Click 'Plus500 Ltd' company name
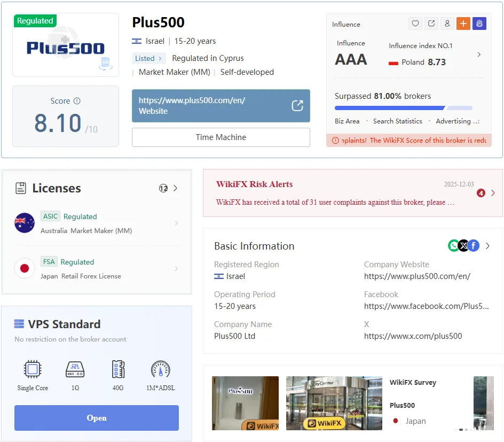Image resolution: width=504 pixels, height=442 pixels. click(234, 336)
